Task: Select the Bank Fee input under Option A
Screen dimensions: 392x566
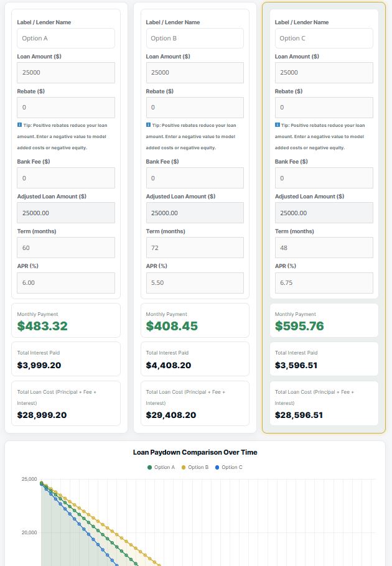Action: tap(65, 178)
